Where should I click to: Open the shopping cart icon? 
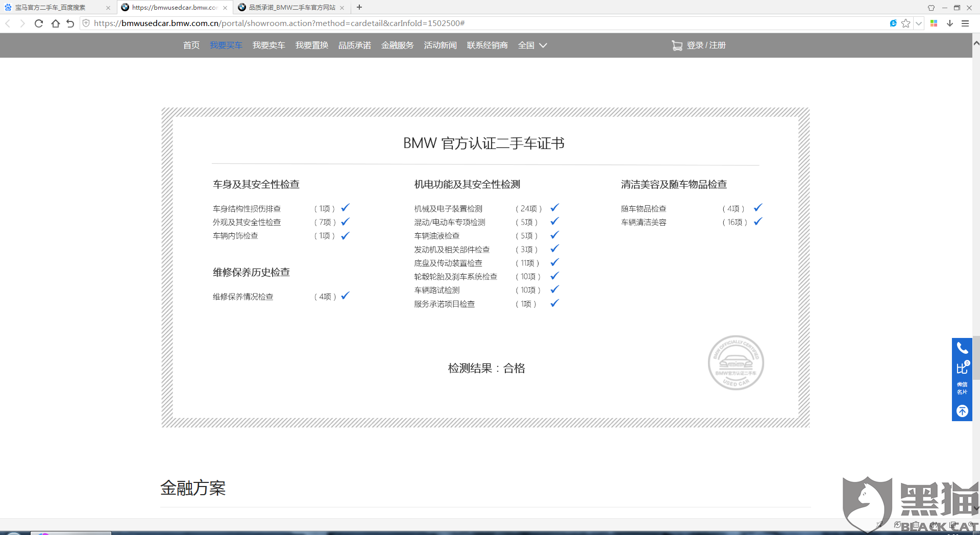point(677,45)
